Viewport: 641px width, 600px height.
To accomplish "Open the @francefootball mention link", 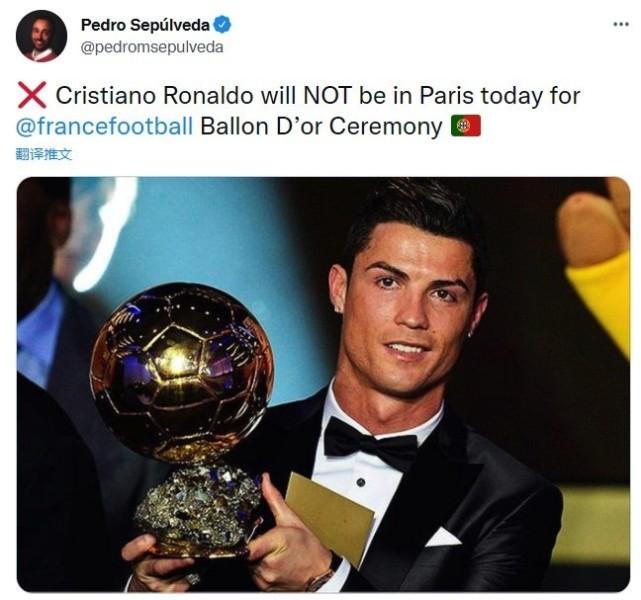I will tap(104, 126).
